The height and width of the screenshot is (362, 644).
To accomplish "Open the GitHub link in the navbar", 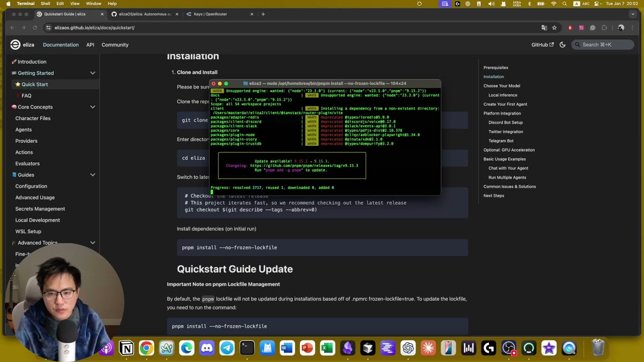I will [542, 45].
